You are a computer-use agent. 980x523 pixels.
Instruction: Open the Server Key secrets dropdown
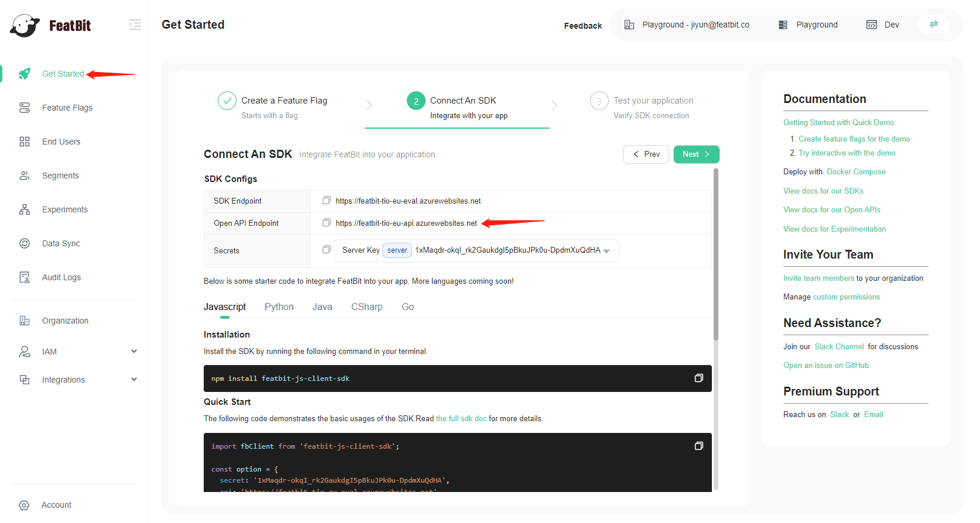(x=606, y=251)
